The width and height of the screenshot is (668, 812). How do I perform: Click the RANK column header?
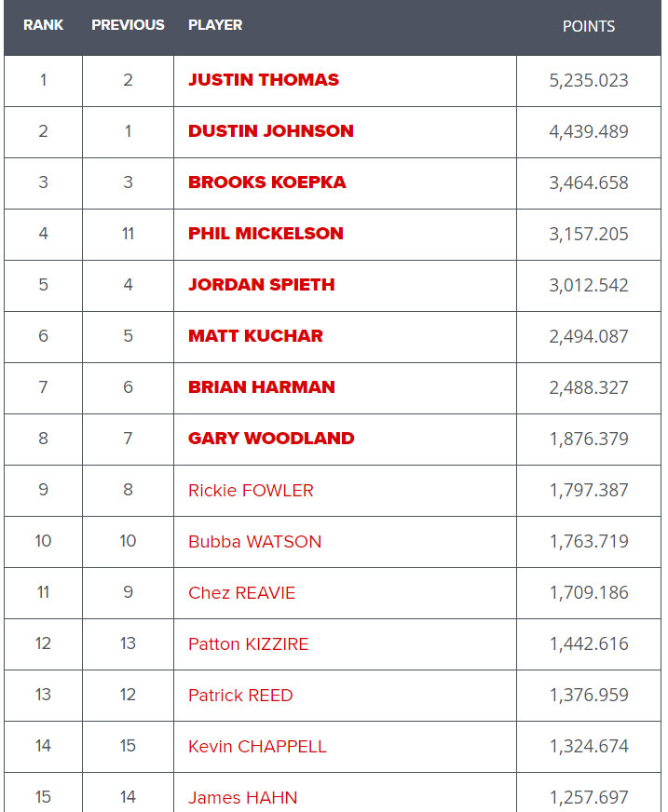43,25
